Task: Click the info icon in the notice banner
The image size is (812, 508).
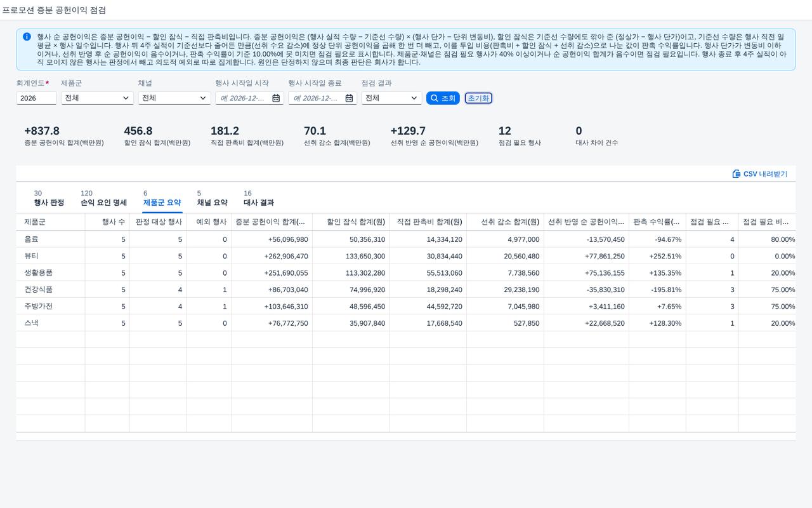Action: pyautogui.click(x=27, y=37)
